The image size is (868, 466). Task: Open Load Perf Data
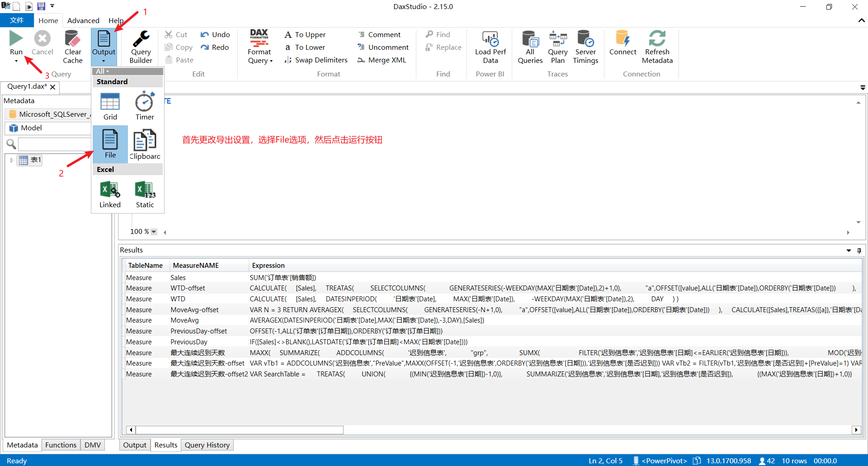click(491, 47)
